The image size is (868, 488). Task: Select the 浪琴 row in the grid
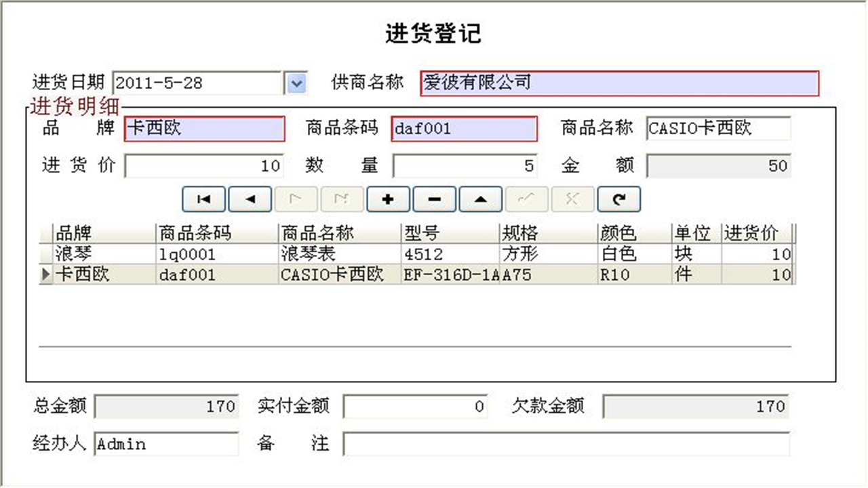tap(203, 254)
